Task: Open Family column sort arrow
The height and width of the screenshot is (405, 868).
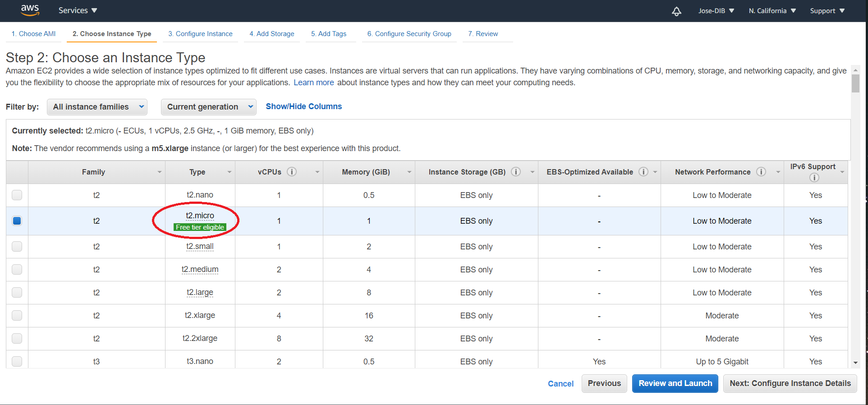Action: click(x=159, y=172)
